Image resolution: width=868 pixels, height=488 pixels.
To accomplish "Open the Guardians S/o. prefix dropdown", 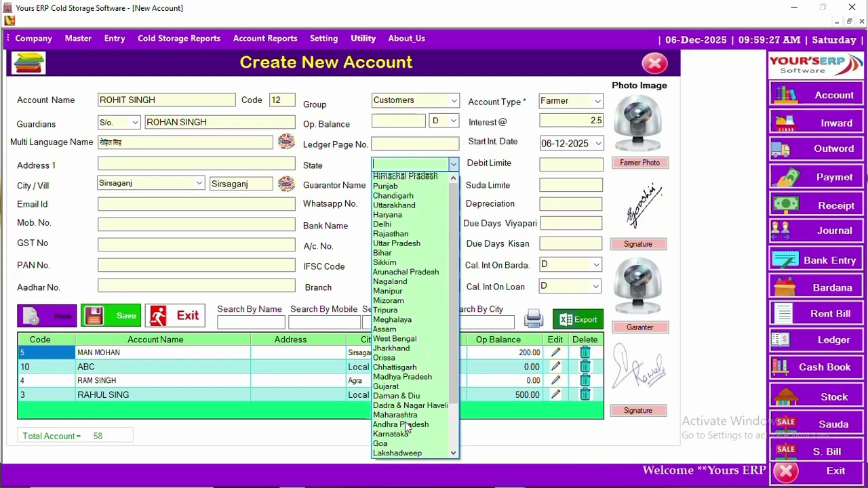I will point(135,123).
